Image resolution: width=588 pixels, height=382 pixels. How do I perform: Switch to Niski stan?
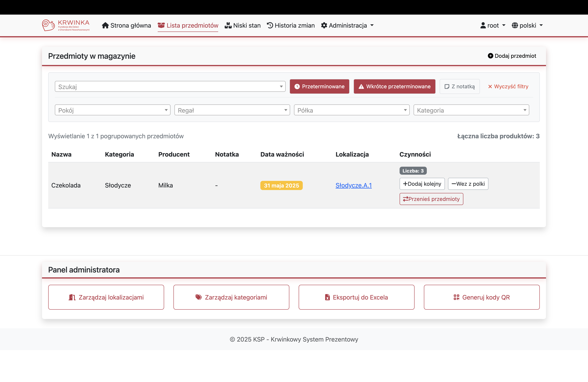pos(242,25)
